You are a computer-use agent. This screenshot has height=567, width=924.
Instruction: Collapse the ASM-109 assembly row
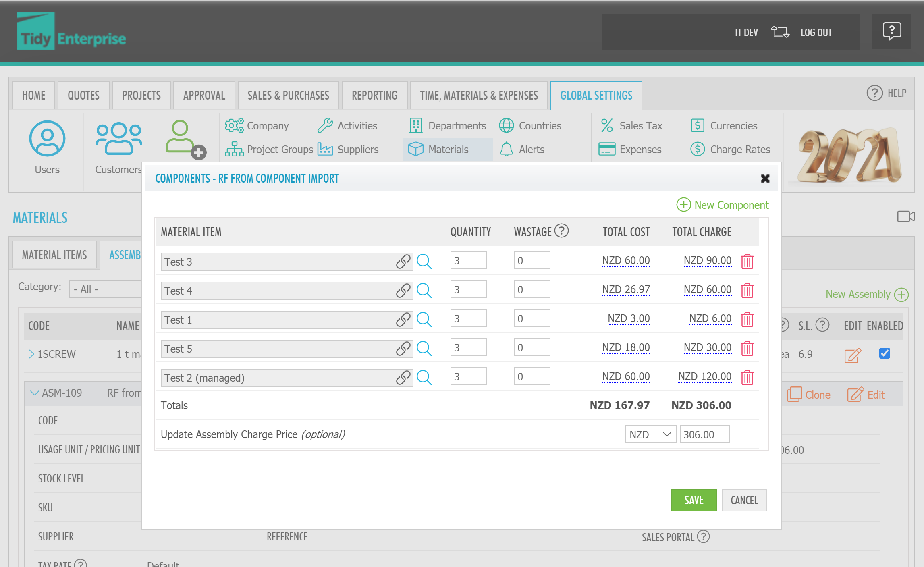pyautogui.click(x=34, y=393)
